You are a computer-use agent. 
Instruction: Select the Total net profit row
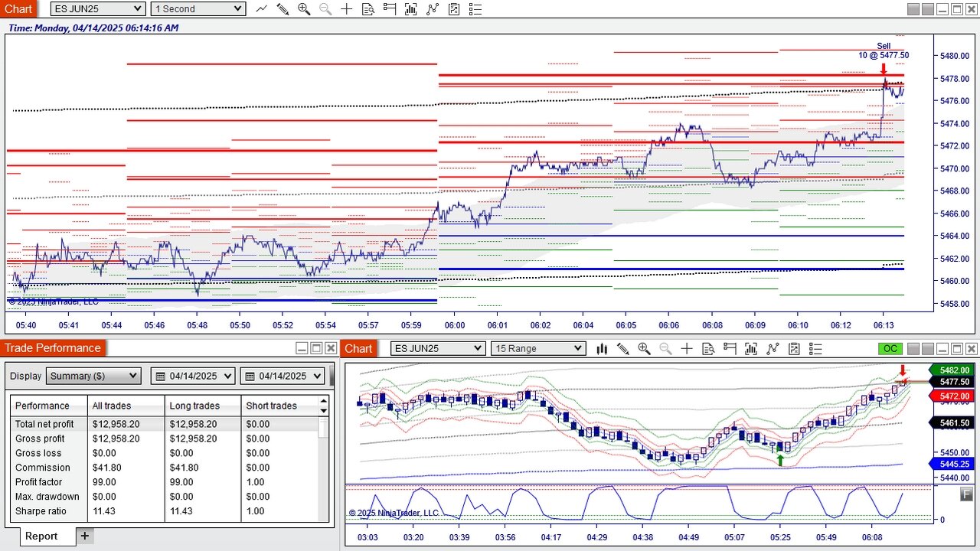165,424
